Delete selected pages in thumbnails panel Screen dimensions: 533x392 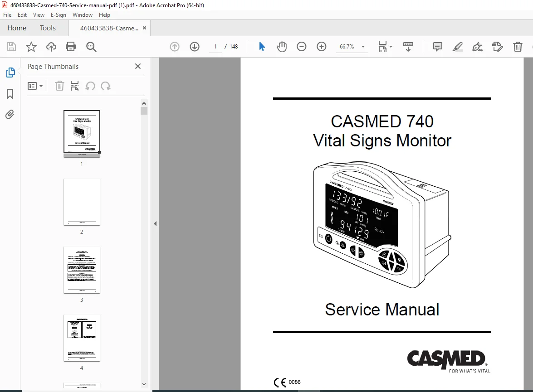59,86
